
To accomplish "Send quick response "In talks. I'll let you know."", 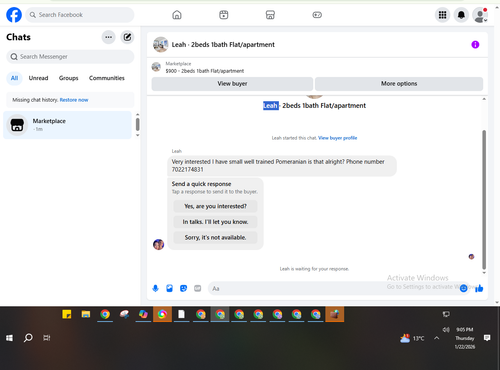I will tap(215, 222).
